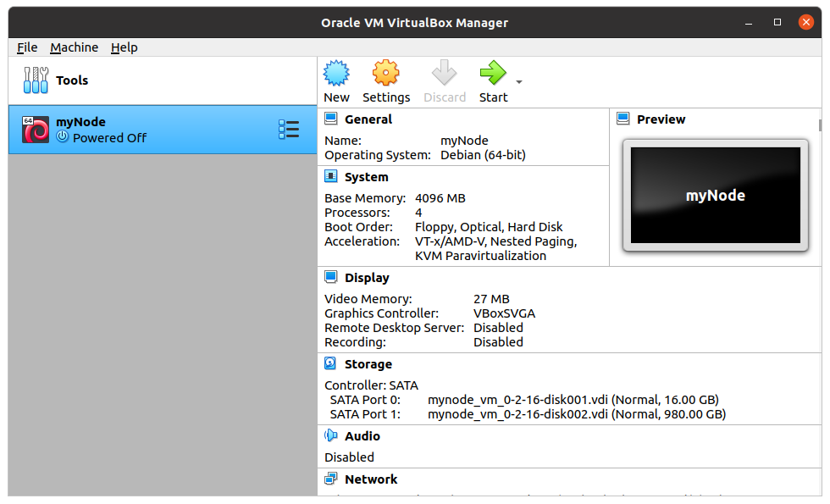The height and width of the screenshot is (504, 830).
Task: Click the Preview section monitor icon
Action: click(623, 119)
